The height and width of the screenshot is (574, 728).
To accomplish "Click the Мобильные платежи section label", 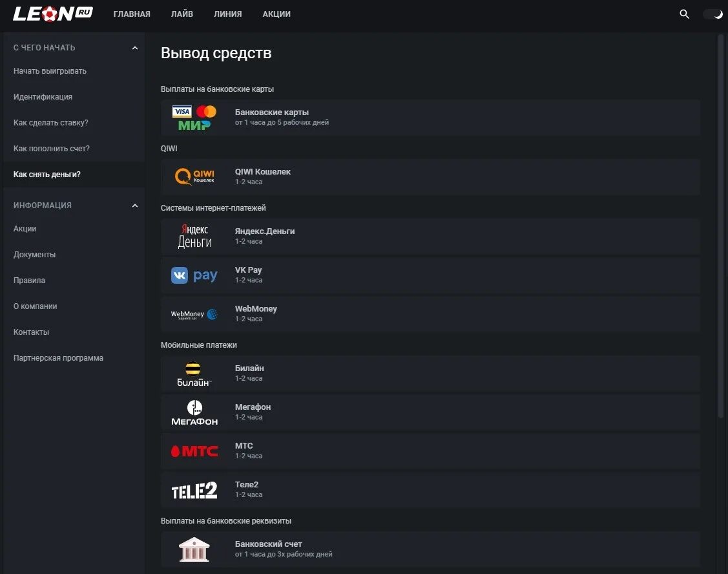I will tap(199, 345).
